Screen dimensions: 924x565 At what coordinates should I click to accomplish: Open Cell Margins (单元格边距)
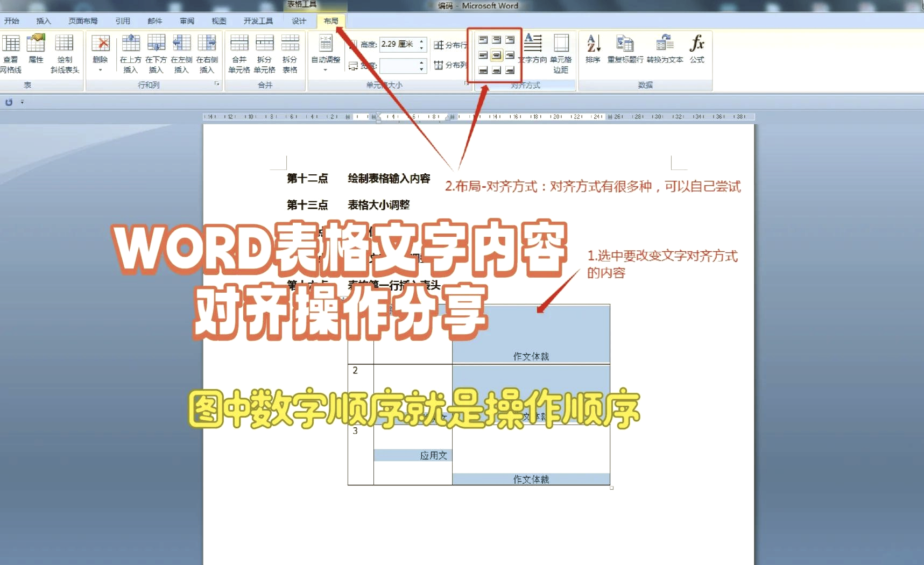[561, 53]
